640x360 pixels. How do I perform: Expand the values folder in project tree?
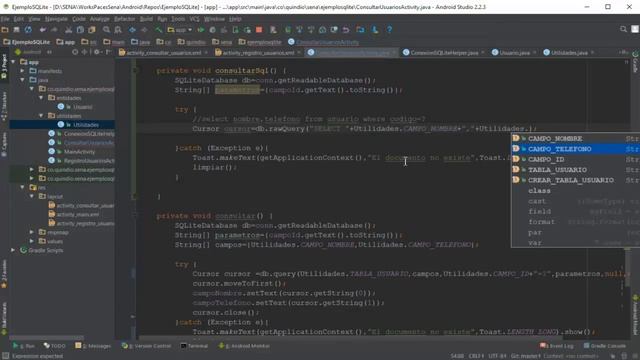(32, 241)
